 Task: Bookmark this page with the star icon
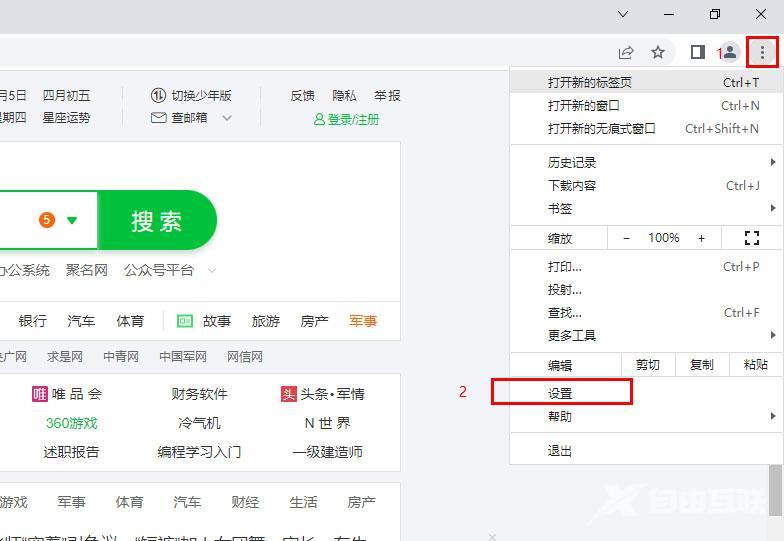click(x=658, y=52)
